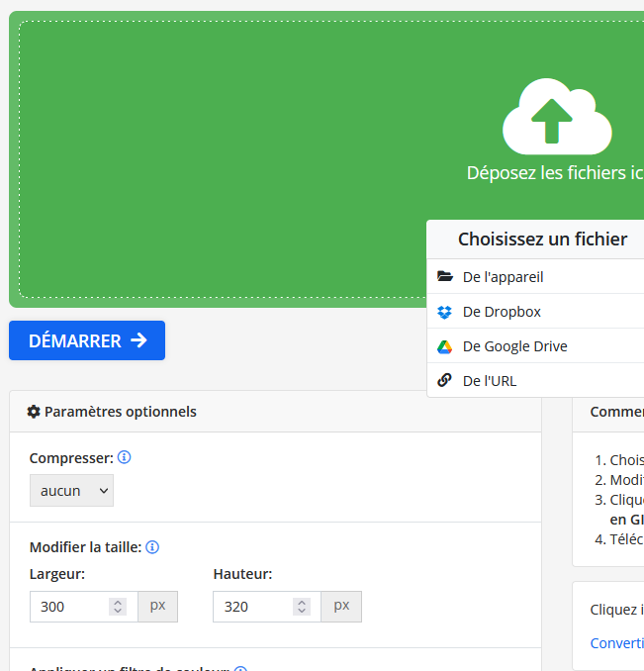The width and height of the screenshot is (644, 671).
Task: Show info for Modifier la taille
Action: click(x=153, y=546)
